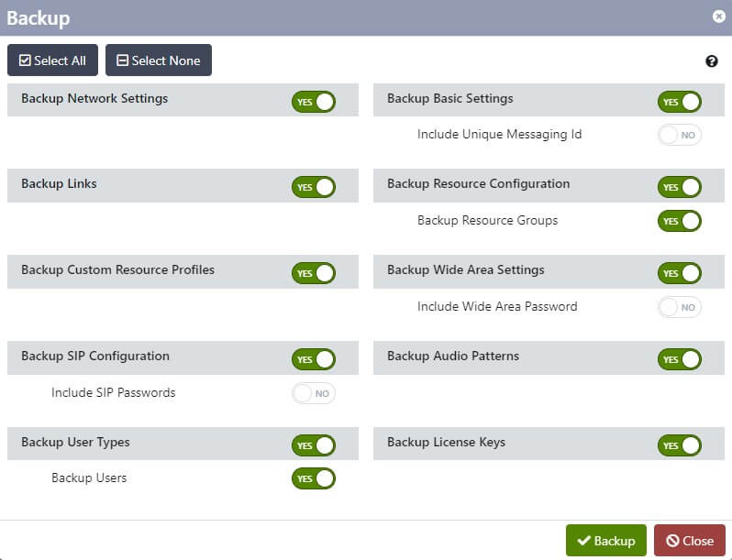732x560 pixels.
Task: Disable the Backup Users toggle
Action: tap(314, 478)
